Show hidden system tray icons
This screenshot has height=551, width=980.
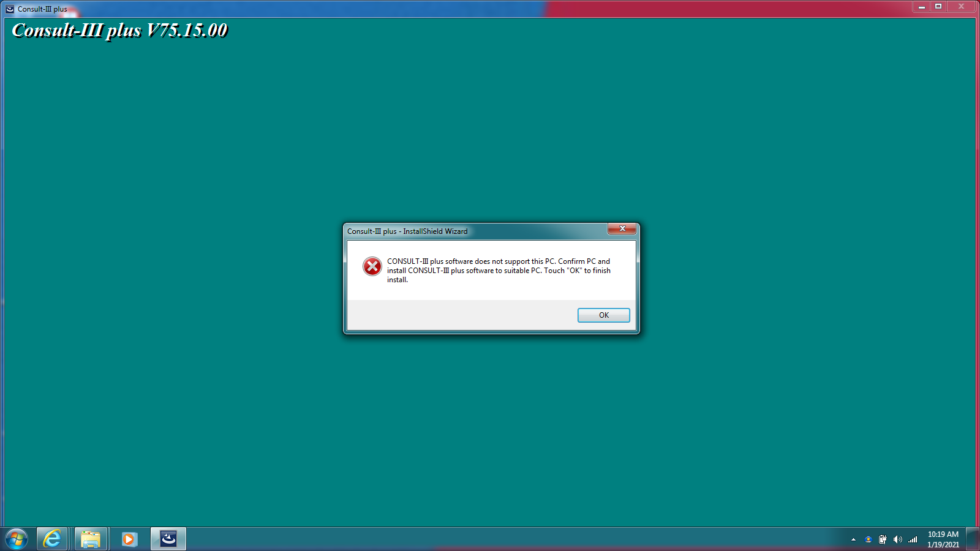click(x=853, y=539)
